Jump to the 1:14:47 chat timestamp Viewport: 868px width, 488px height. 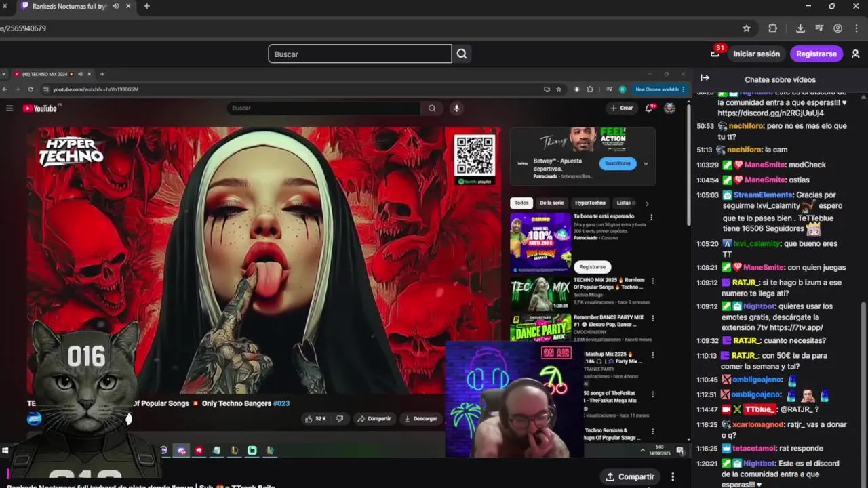(707, 409)
